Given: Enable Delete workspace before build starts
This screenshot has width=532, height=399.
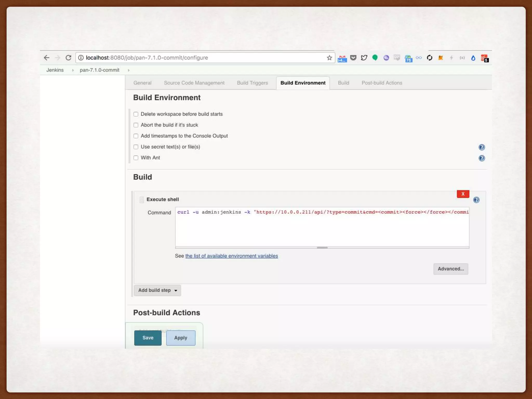Looking at the screenshot, I should [x=136, y=114].
